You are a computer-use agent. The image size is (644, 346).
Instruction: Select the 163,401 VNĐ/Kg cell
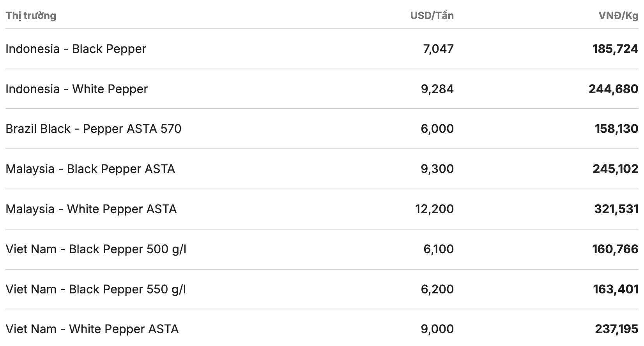pos(616,290)
